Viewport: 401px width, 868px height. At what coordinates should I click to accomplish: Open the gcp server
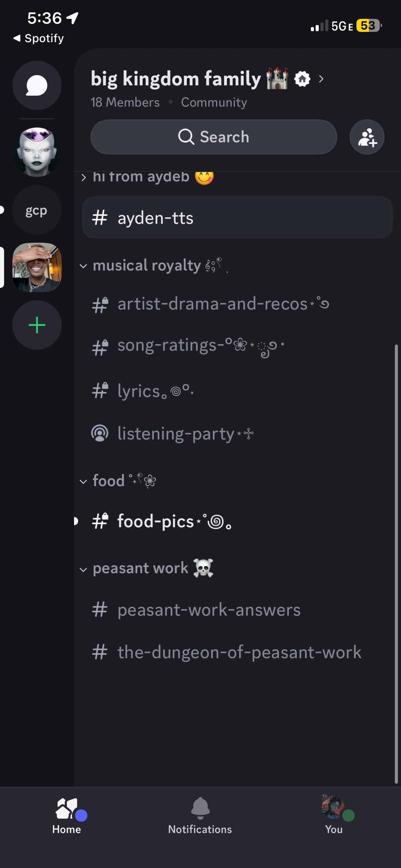pos(37,210)
